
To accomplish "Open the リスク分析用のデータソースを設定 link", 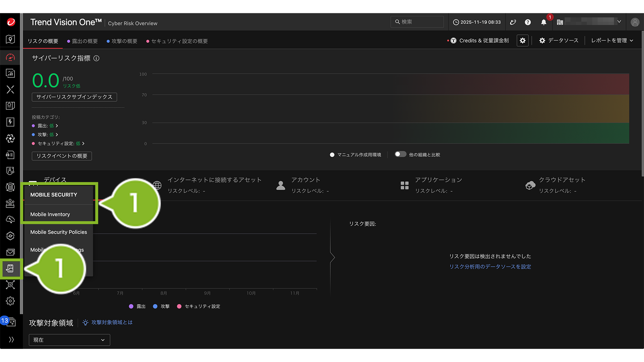I will pyautogui.click(x=490, y=267).
